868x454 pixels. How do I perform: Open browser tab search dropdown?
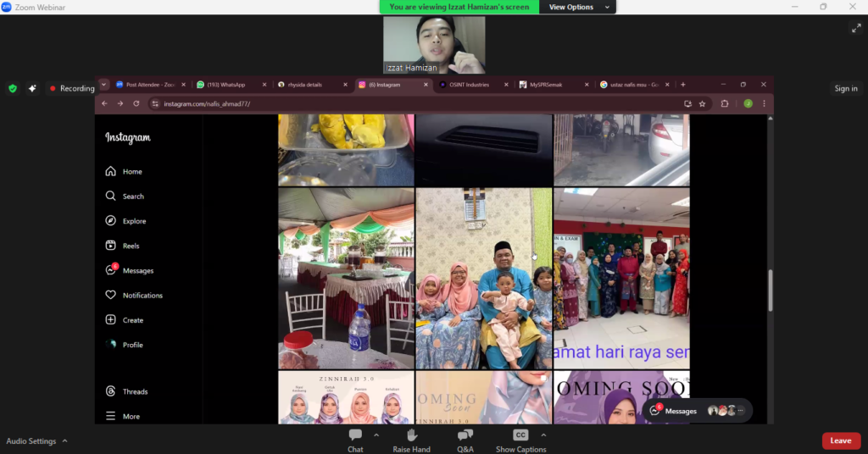(103, 85)
